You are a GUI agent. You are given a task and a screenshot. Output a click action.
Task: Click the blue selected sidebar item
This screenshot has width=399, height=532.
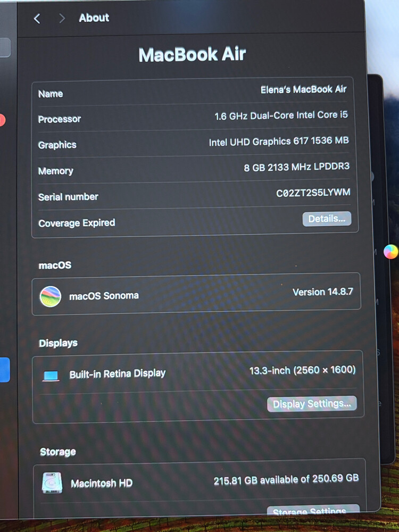pos(5,370)
